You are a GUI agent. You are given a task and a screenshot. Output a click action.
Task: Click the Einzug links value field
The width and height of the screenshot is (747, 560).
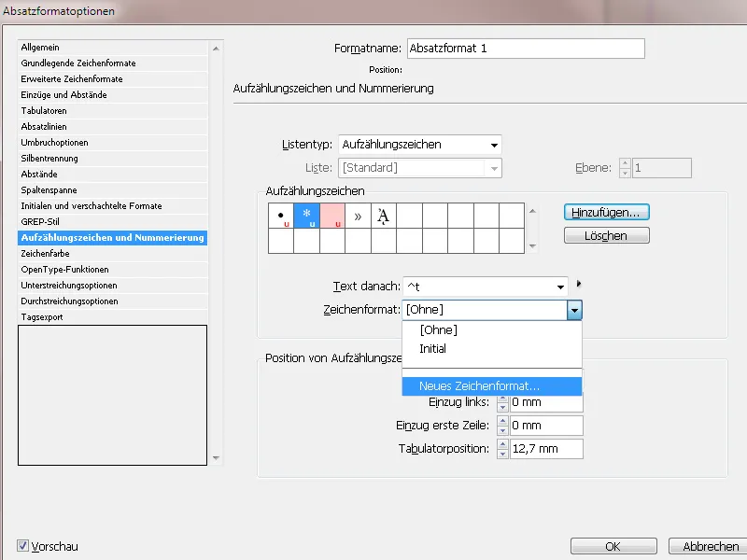(x=546, y=402)
